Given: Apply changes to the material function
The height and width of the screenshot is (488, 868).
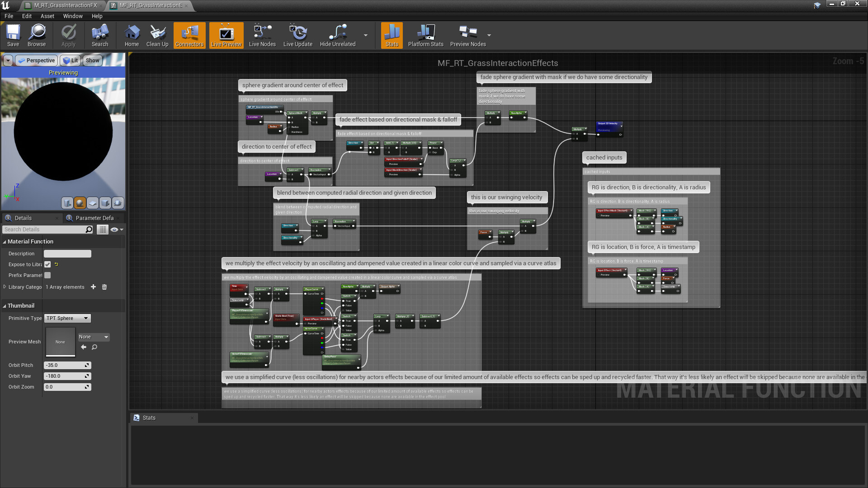Looking at the screenshot, I should pyautogui.click(x=68, y=35).
